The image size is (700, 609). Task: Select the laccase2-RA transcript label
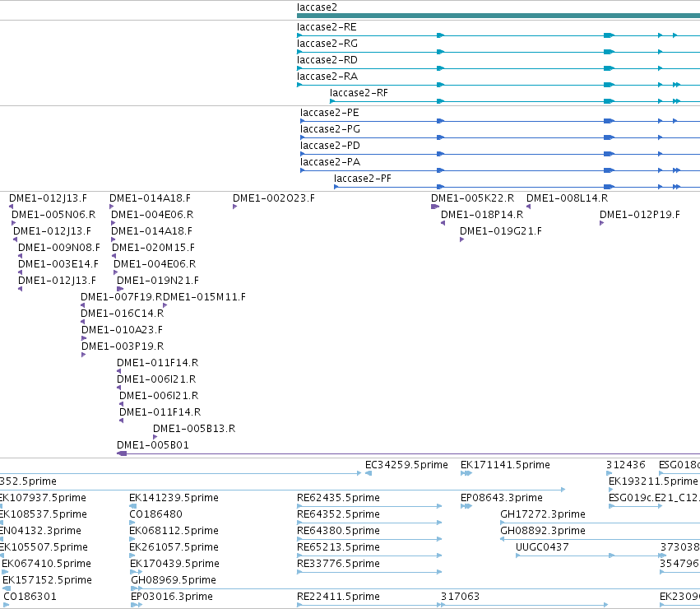pyautogui.click(x=327, y=77)
